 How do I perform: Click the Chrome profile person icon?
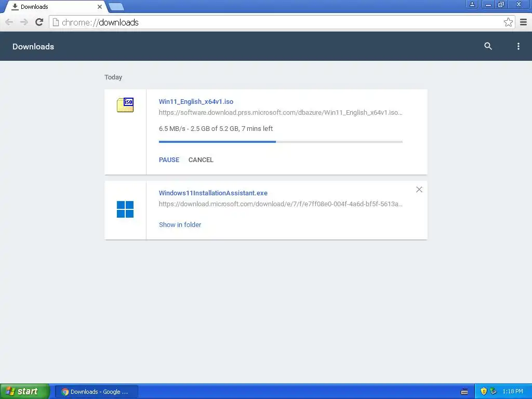pyautogui.click(x=472, y=4)
